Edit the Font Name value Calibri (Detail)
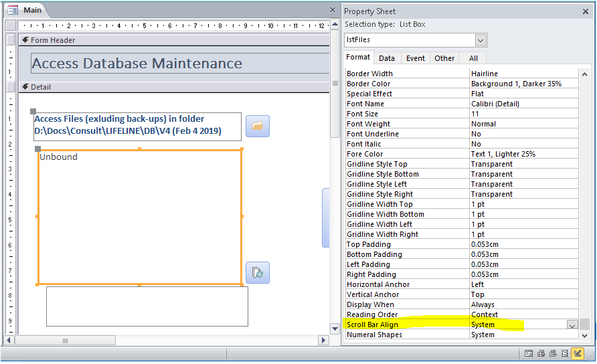This screenshot has height=364, width=597. (x=524, y=104)
